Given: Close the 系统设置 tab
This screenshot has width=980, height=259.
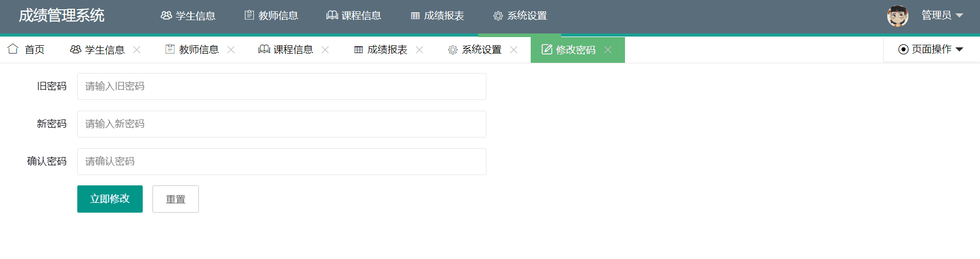Looking at the screenshot, I should [x=514, y=49].
